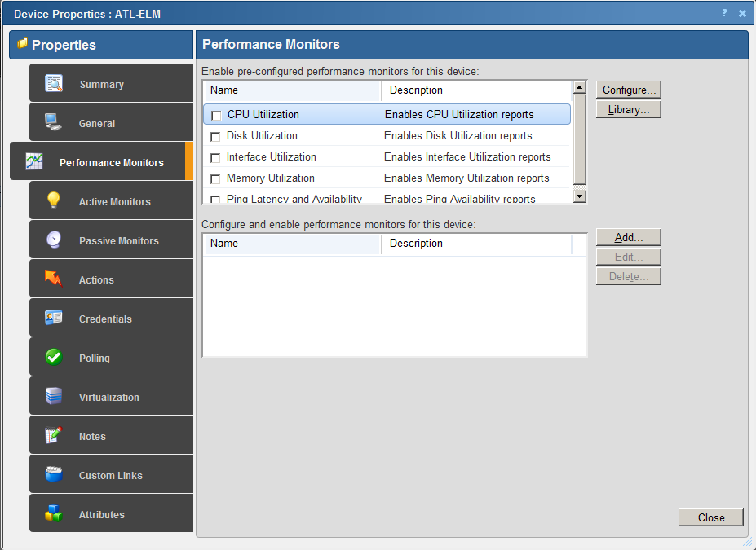756x550 pixels.
Task: Open help with the question mark icon
Action: pos(724,14)
